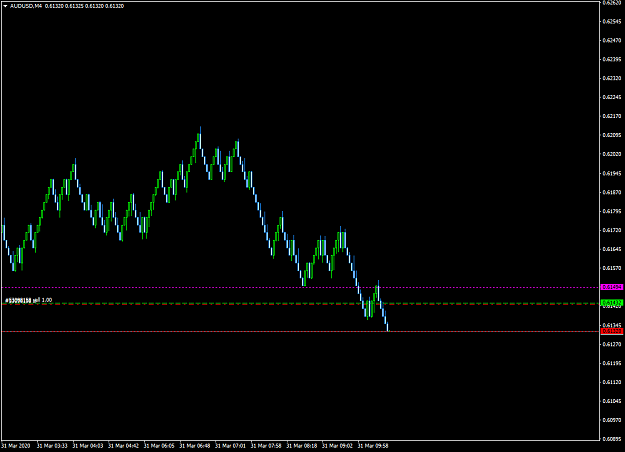Click the 0.62245 price scale label

612,97
